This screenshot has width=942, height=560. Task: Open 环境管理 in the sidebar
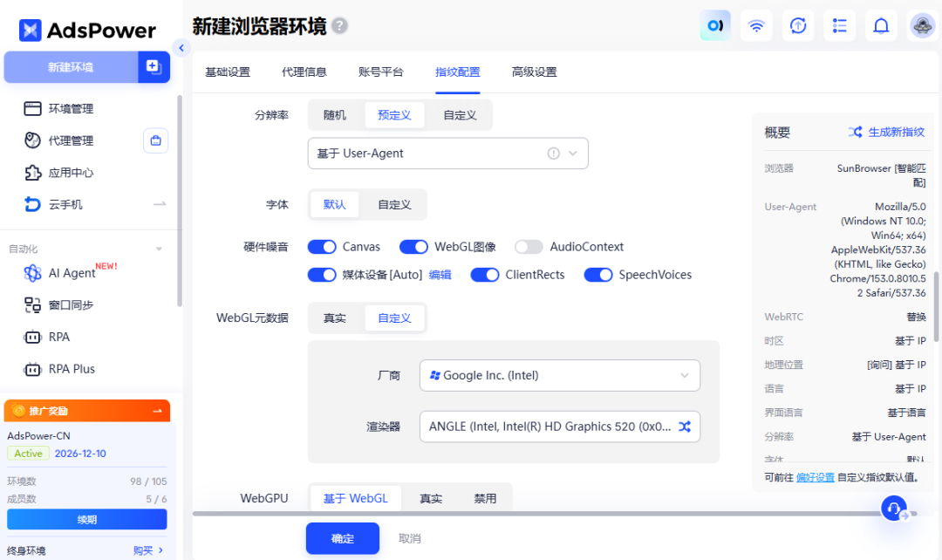click(x=71, y=109)
